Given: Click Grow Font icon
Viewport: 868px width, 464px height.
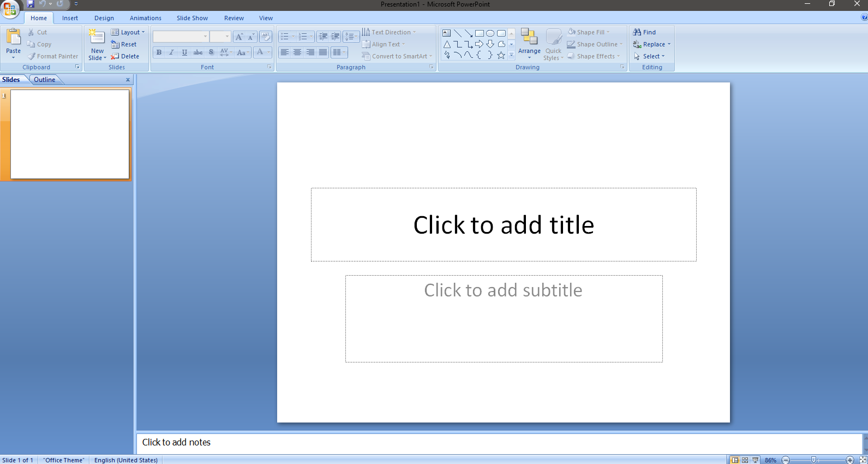Looking at the screenshot, I should pyautogui.click(x=239, y=37).
